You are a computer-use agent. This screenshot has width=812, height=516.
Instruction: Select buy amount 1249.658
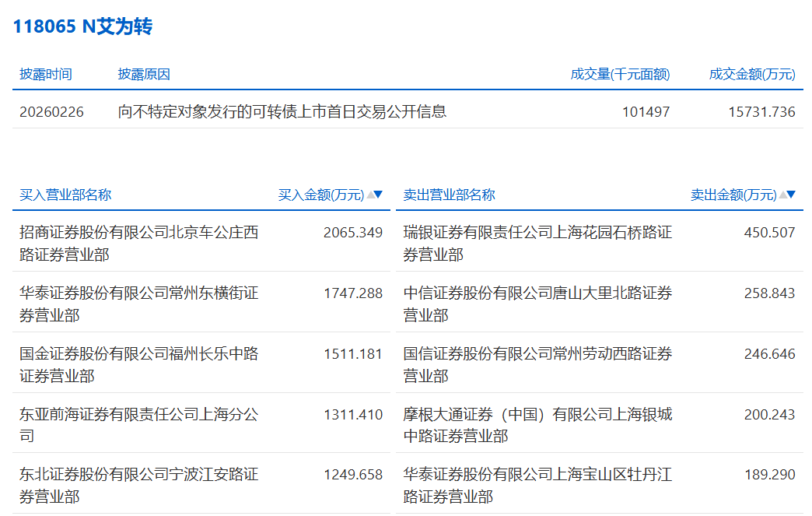click(352, 475)
